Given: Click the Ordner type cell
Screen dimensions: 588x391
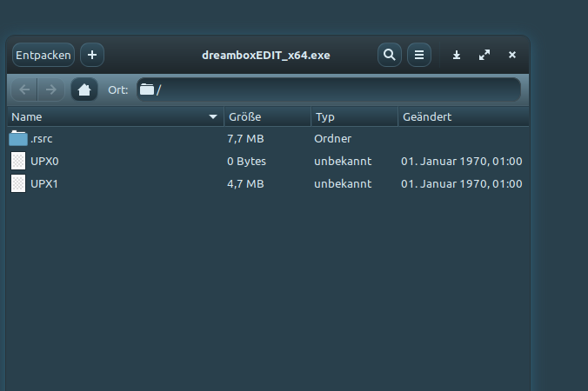Looking at the screenshot, I should pyautogui.click(x=332, y=139).
